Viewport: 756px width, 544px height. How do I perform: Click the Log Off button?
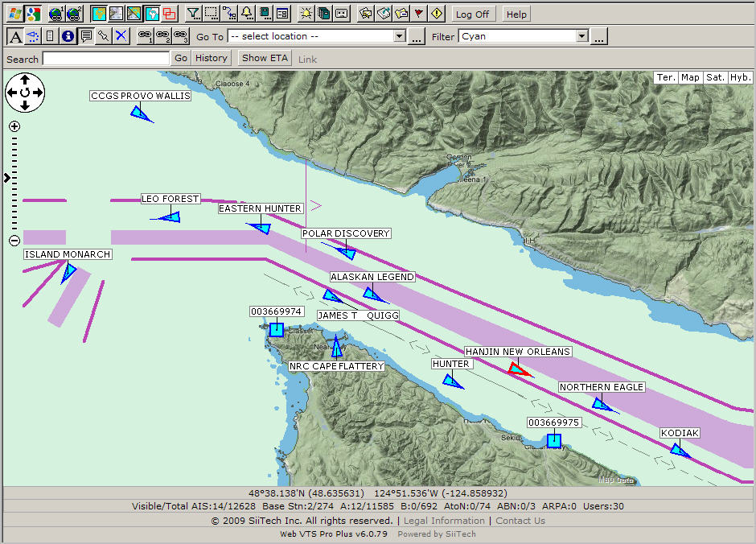tap(473, 14)
